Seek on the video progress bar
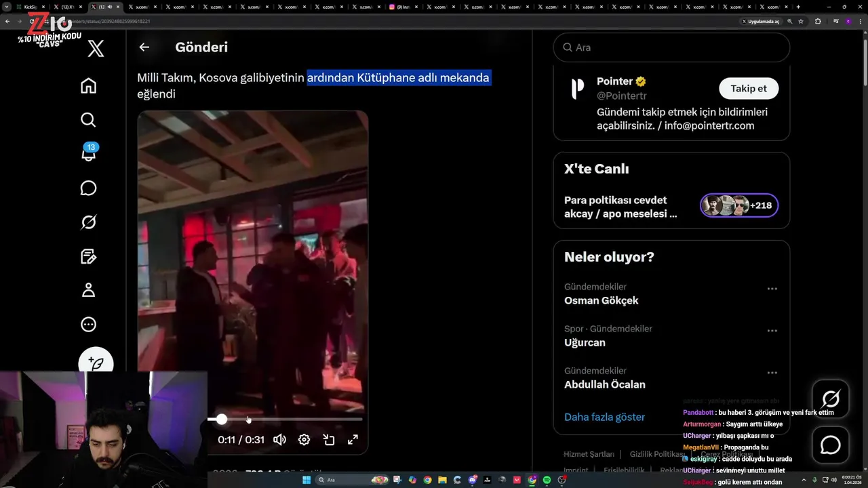 click(x=285, y=420)
